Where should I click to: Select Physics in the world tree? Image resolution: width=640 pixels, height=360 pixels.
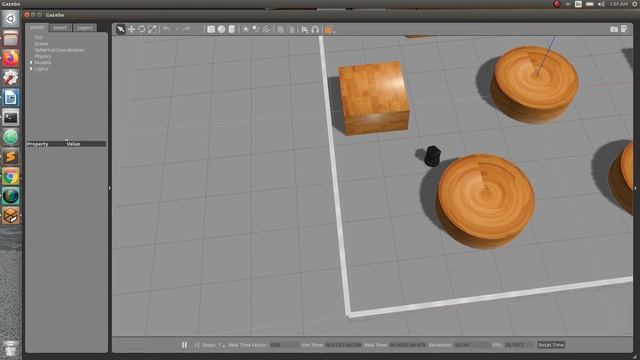pos(43,56)
